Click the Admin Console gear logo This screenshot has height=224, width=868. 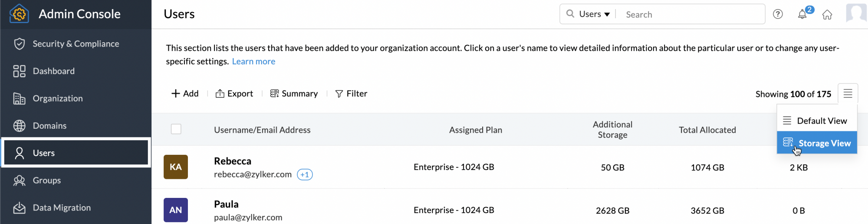coord(19,14)
